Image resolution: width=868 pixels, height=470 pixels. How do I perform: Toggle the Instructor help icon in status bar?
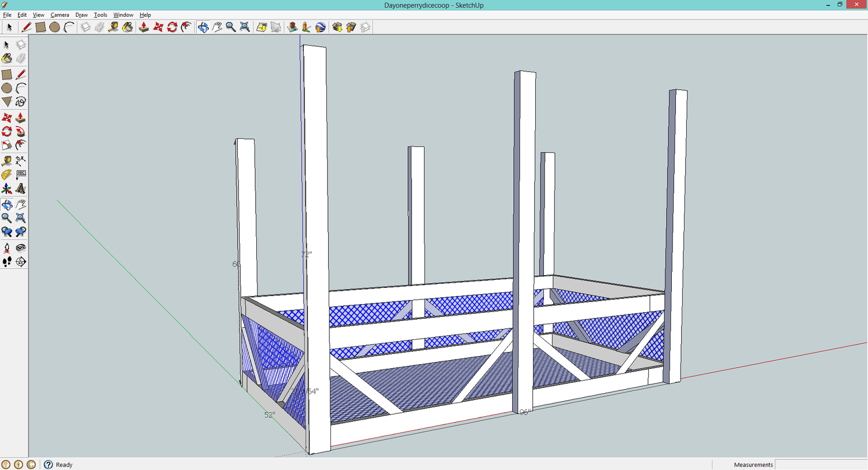(49, 465)
